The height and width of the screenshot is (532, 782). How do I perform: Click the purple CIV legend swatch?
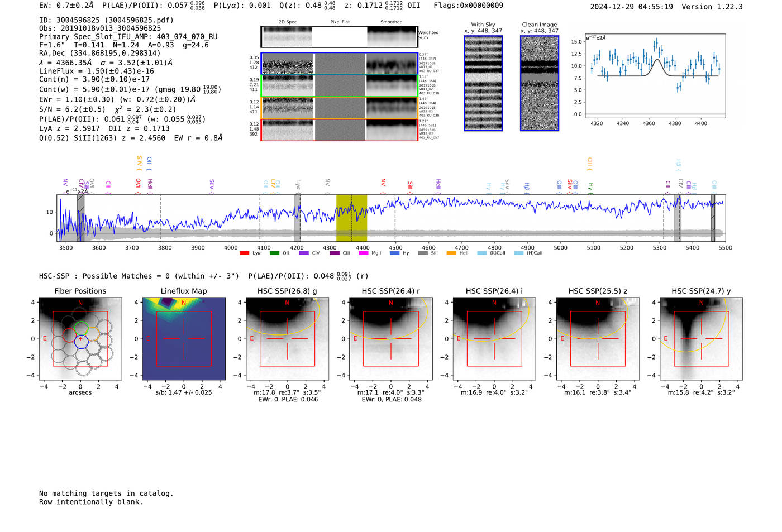pos(304,253)
